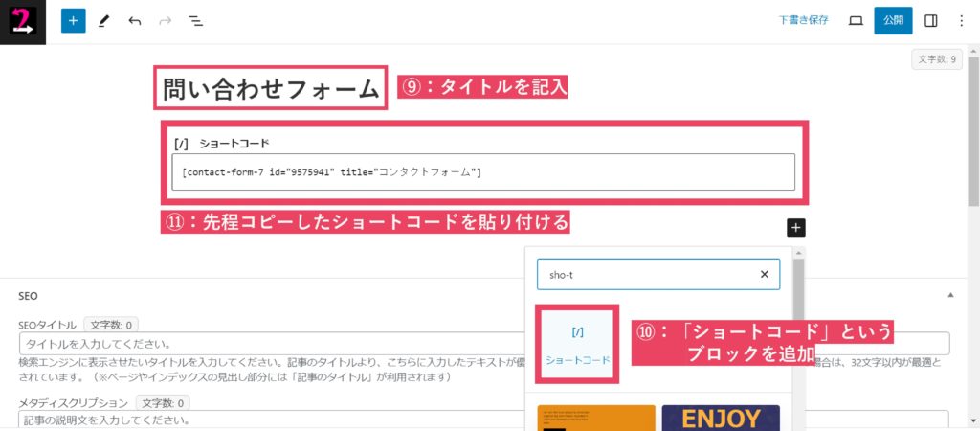The width and height of the screenshot is (980, 431).
Task: Choose the orange pattern thumbnail
Action: 595,418
